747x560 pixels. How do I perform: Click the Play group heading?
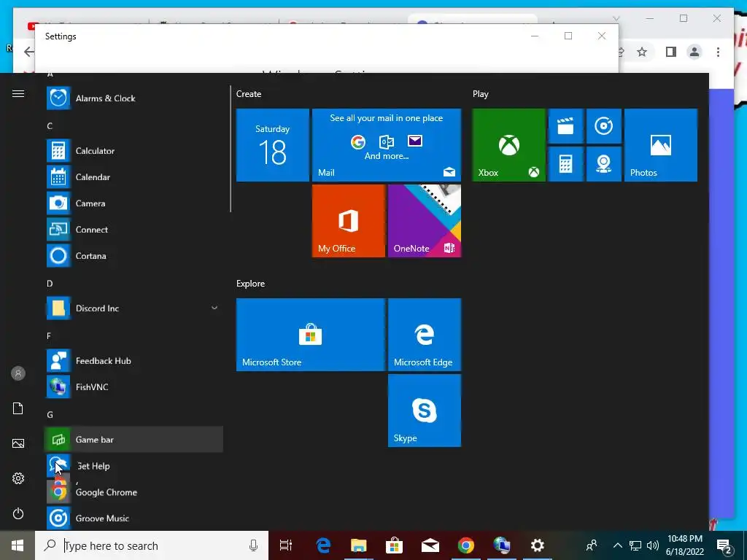tap(480, 94)
